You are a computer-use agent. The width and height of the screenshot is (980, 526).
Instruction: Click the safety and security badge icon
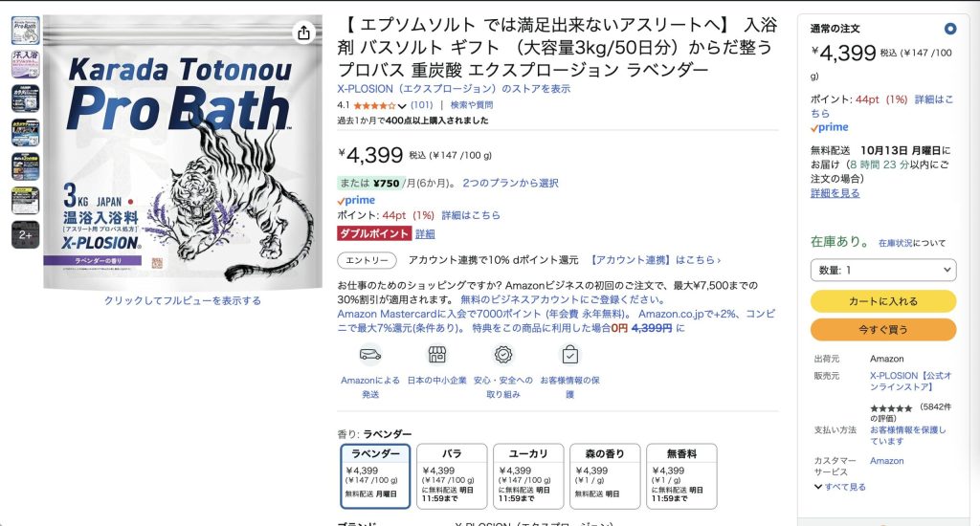click(503, 355)
